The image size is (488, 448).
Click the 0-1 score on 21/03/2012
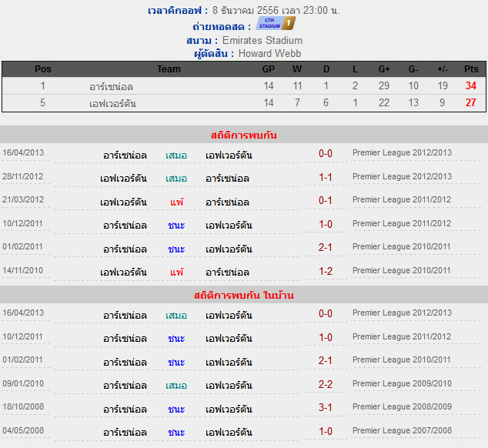coord(326,200)
